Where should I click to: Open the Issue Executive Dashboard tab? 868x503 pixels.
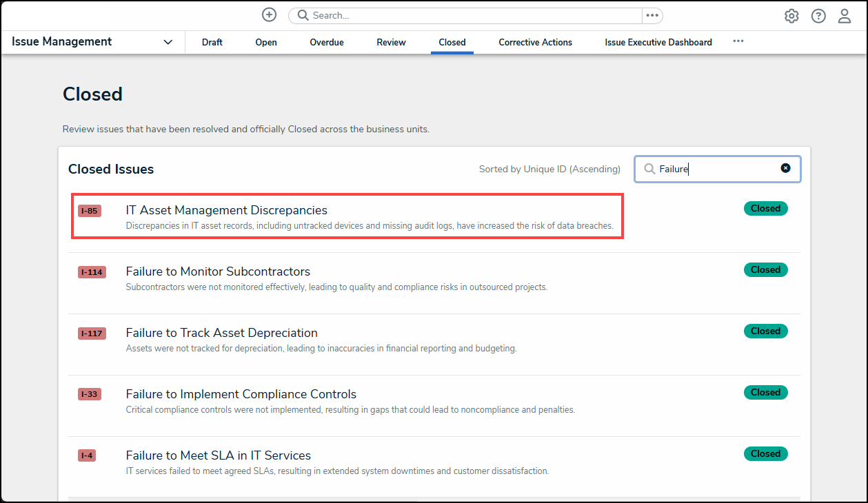click(x=658, y=42)
